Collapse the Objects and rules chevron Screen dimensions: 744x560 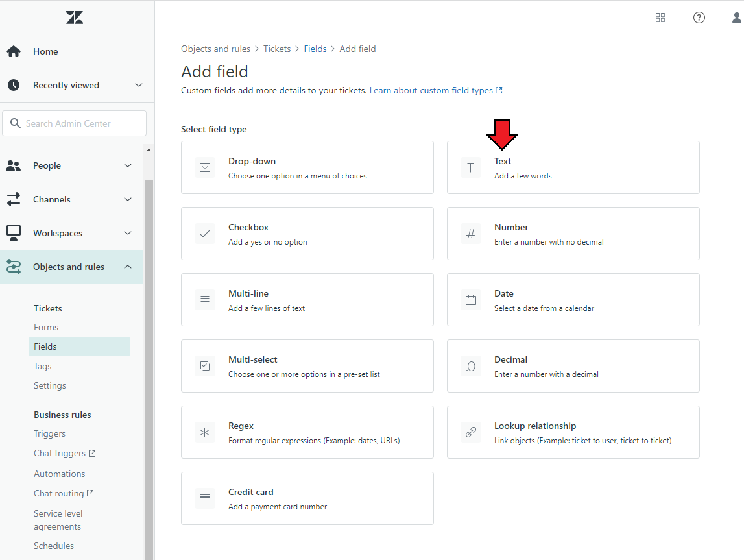(x=128, y=267)
